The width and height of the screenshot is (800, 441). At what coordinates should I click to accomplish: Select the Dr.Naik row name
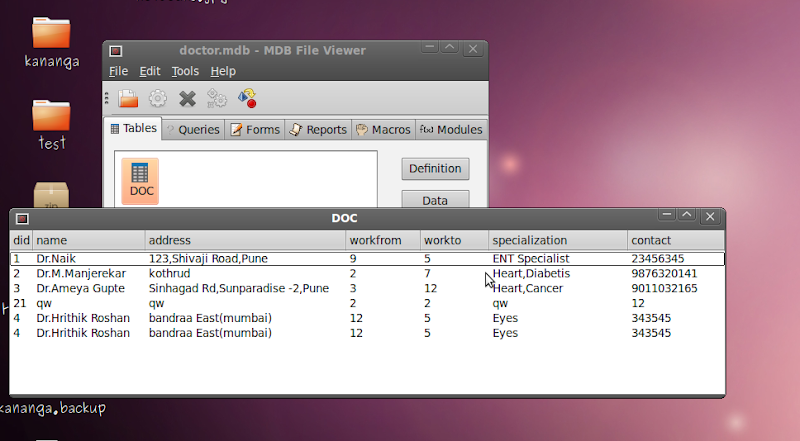56,259
